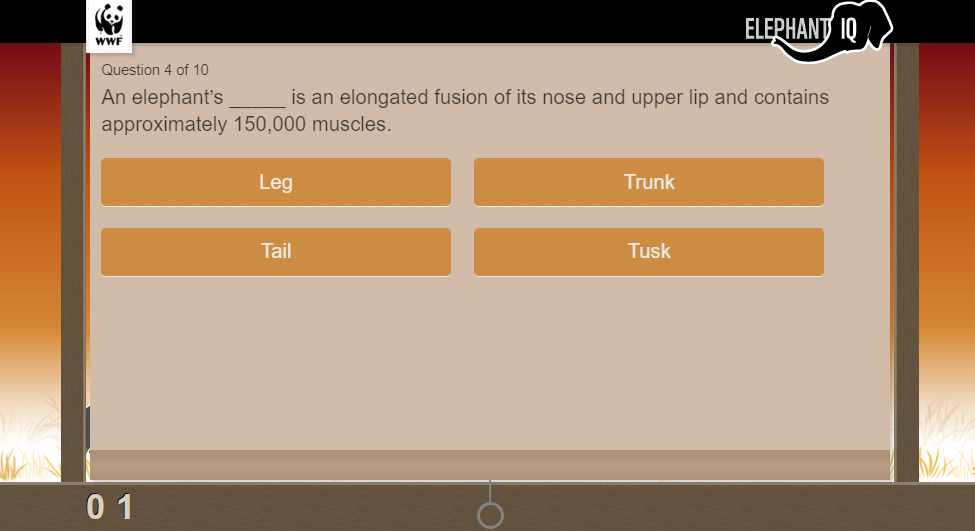Click the right wooden post
Image resolution: width=975 pixels, height=531 pixels.
[x=907, y=262]
